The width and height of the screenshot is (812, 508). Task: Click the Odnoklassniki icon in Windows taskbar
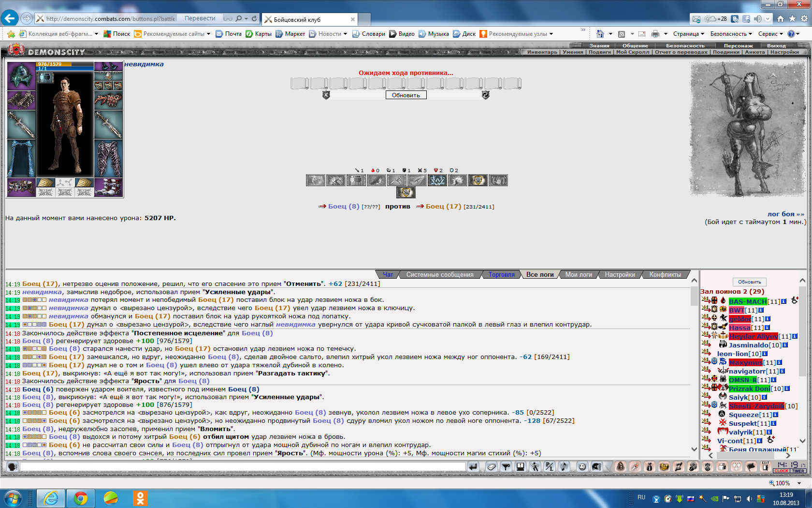point(141,498)
